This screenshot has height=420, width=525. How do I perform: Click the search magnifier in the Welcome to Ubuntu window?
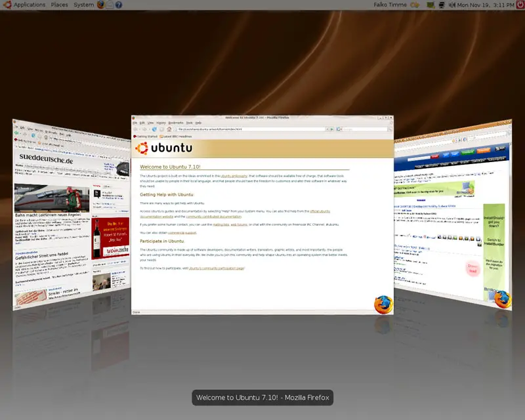click(x=390, y=129)
